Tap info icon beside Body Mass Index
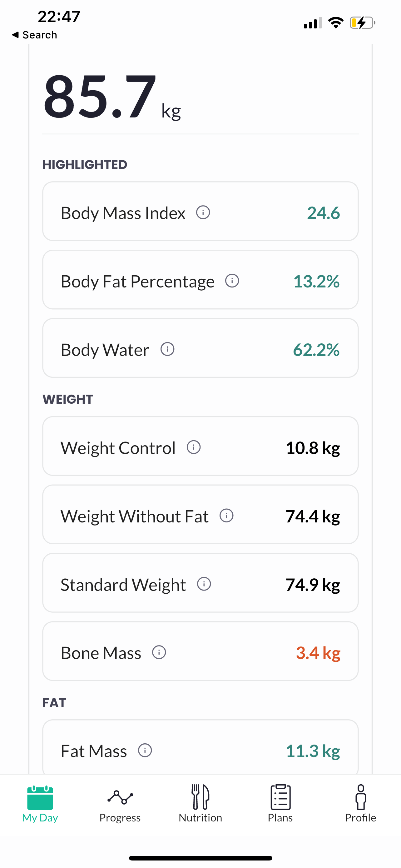401x868 pixels. (x=203, y=212)
